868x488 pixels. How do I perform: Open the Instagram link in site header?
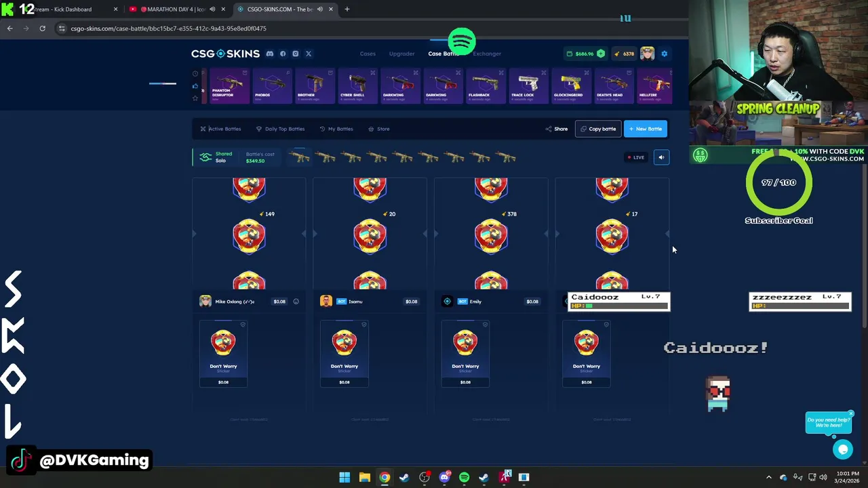[295, 54]
